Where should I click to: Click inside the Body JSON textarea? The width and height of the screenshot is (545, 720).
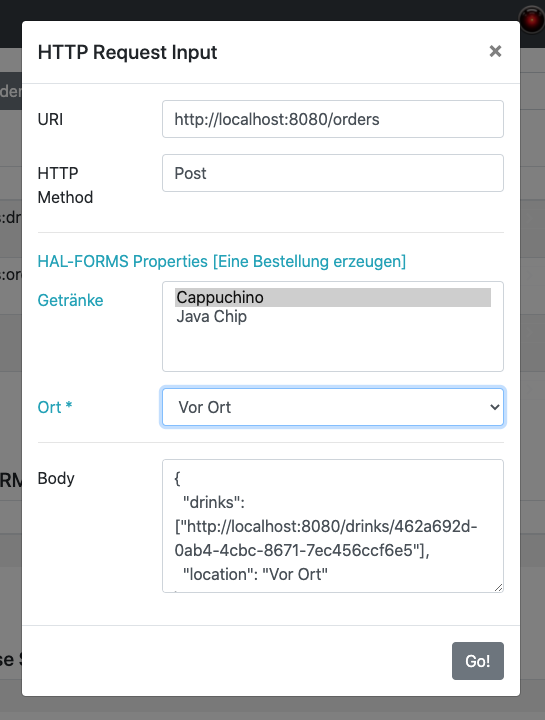click(333, 526)
